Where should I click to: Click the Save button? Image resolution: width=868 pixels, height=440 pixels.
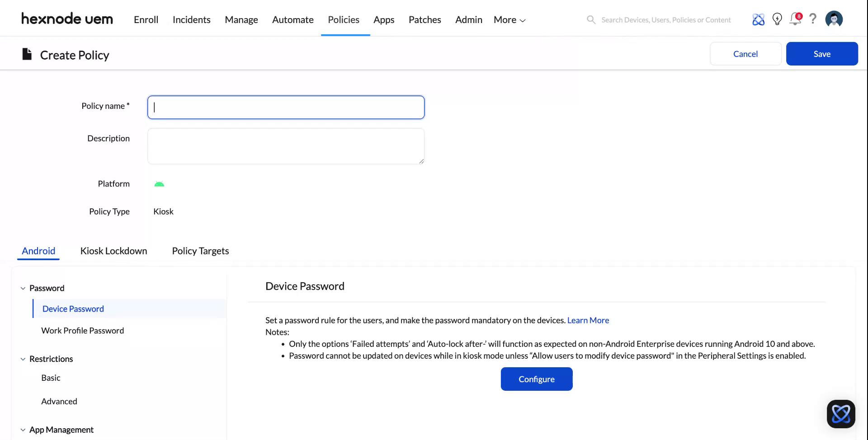822,53
